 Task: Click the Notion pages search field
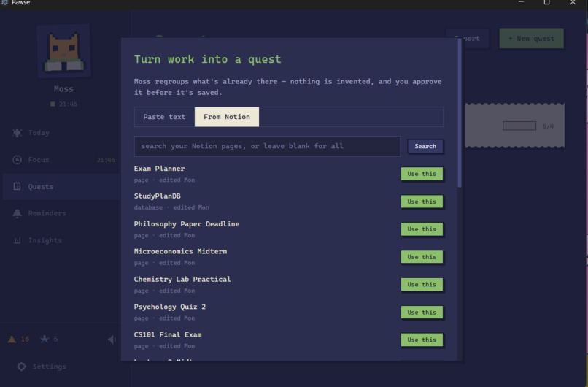[x=267, y=146]
